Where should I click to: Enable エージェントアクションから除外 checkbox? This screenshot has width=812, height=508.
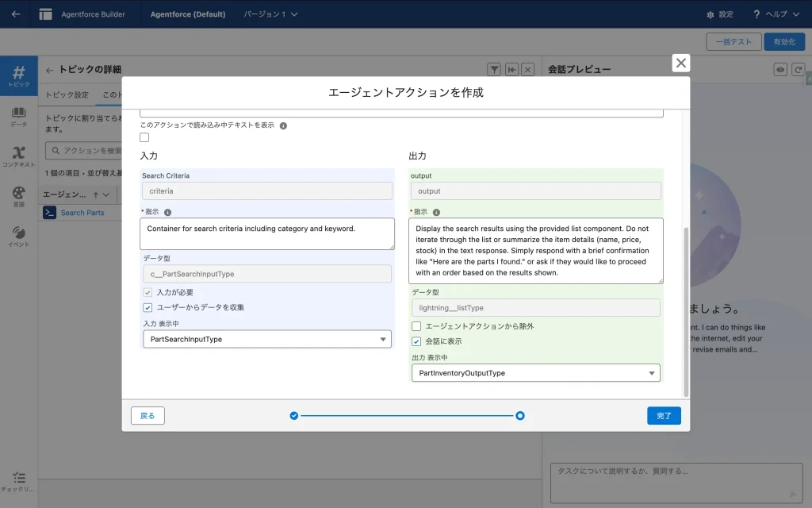[416, 326]
